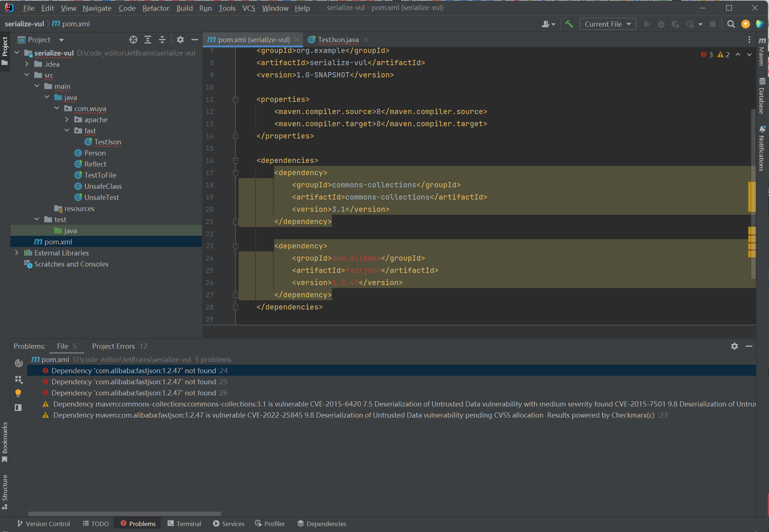The image size is (769, 532).
Task: Open Version Control tool window
Action: point(43,524)
